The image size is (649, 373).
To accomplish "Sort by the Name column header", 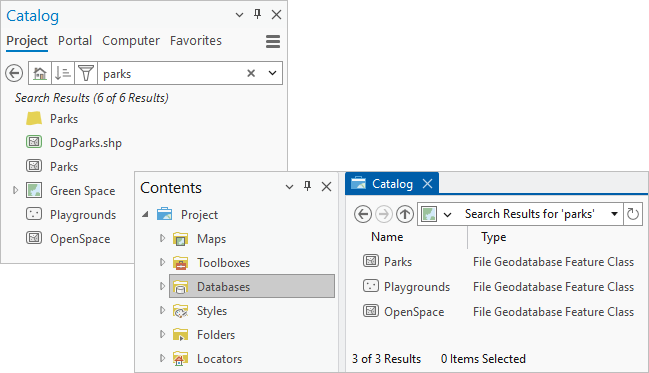I will pyautogui.click(x=387, y=237).
